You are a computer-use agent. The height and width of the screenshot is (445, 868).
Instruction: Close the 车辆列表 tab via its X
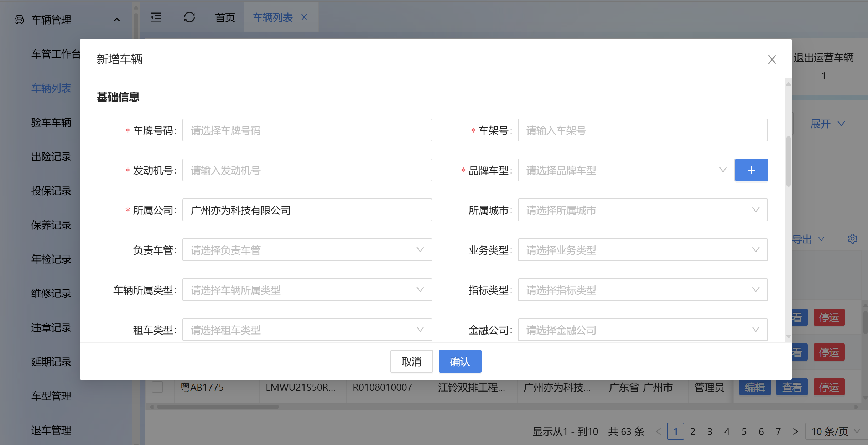coord(304,17)
